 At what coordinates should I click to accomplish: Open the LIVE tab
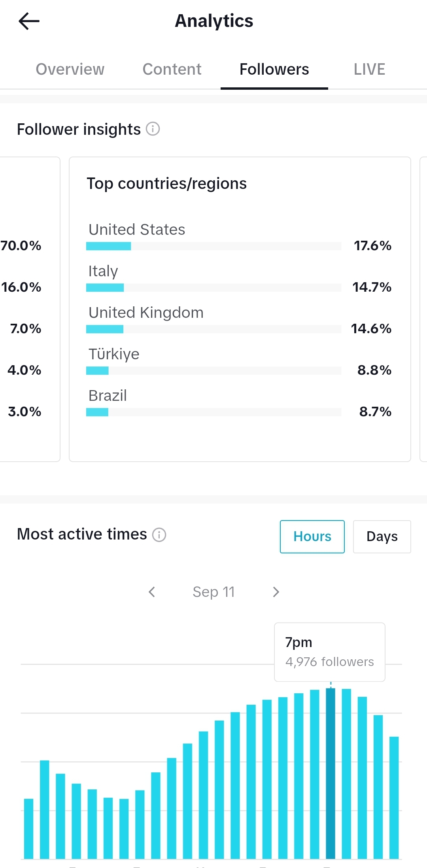(x=369, y=69)
